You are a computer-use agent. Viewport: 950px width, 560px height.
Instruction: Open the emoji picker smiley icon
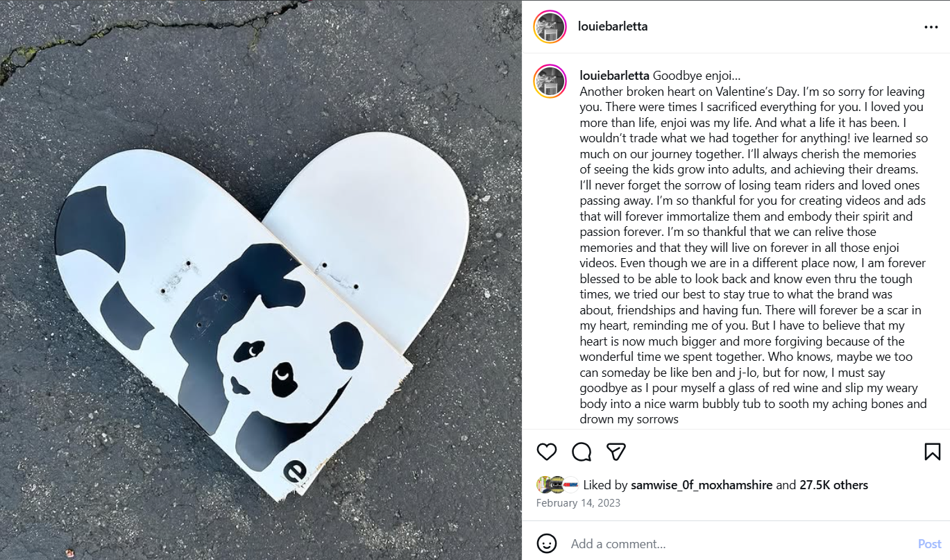[x=547, y=543]
